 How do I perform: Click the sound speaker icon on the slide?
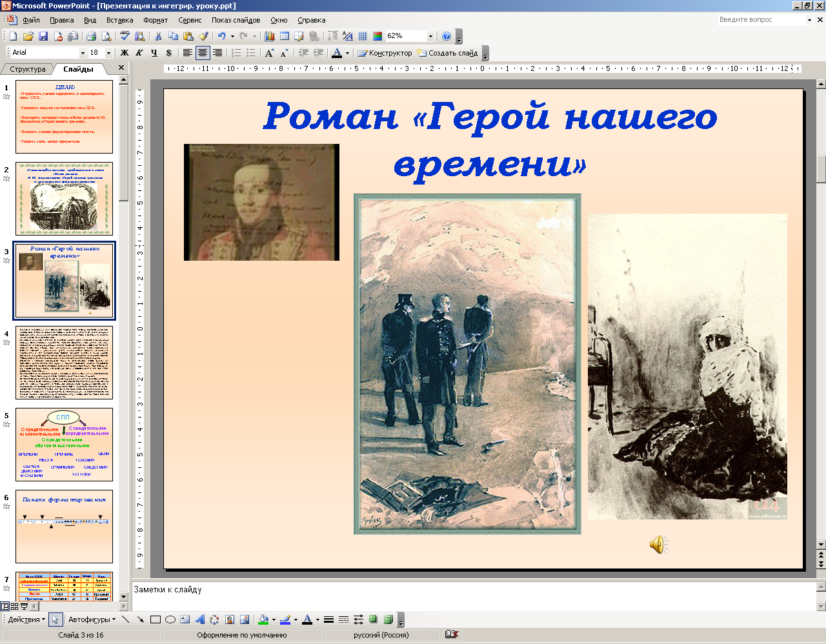[658, 545]
